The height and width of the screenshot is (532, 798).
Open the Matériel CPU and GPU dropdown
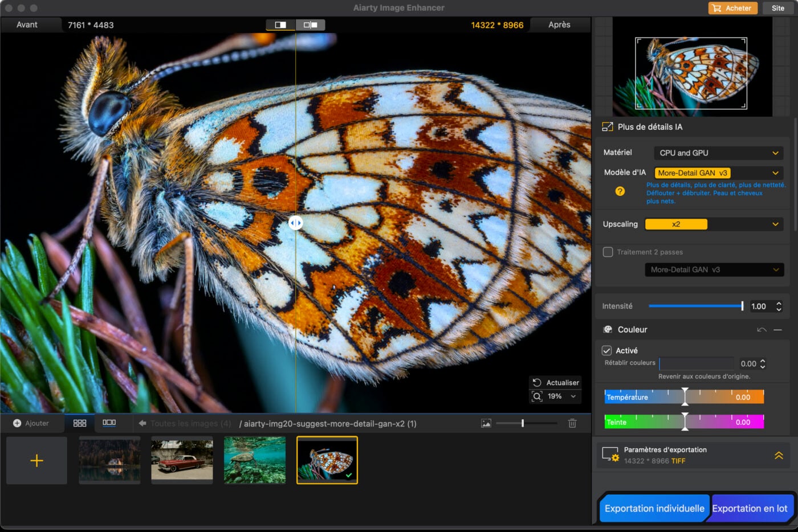pos(719,153)
